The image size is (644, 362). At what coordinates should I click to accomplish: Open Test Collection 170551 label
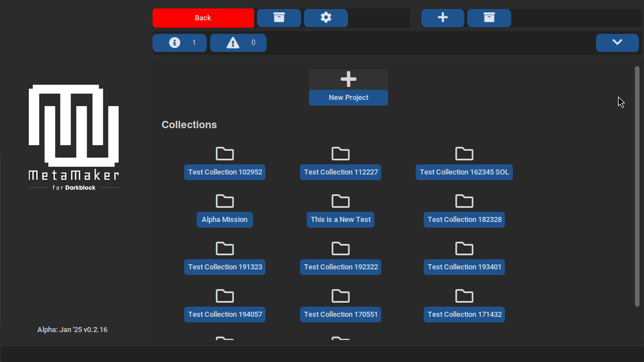(x=341, y=315)
